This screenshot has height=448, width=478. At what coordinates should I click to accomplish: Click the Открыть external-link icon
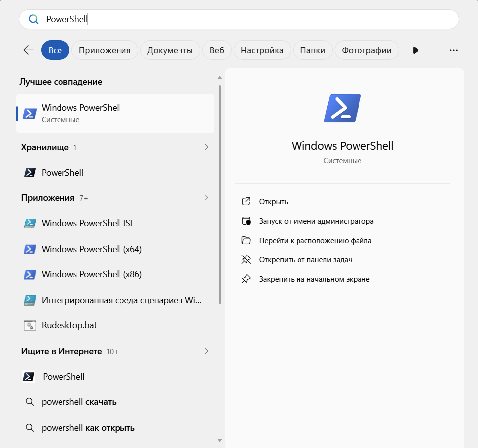pos(246,201)
